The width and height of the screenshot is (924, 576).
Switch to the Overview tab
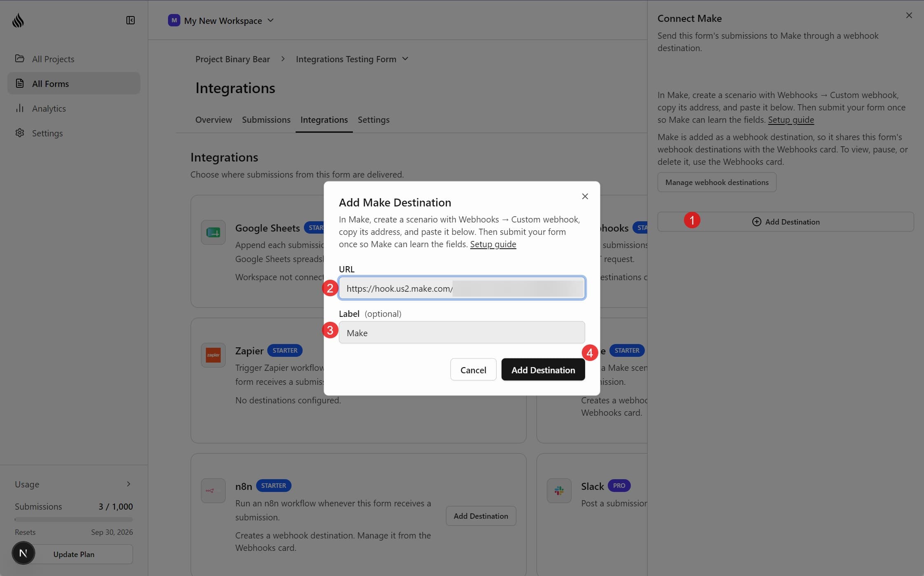tap(213, 119)
